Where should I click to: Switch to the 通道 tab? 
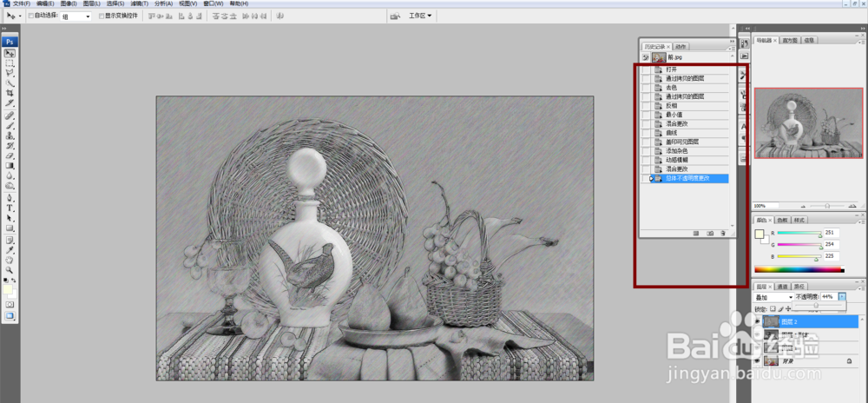(782, 287)
